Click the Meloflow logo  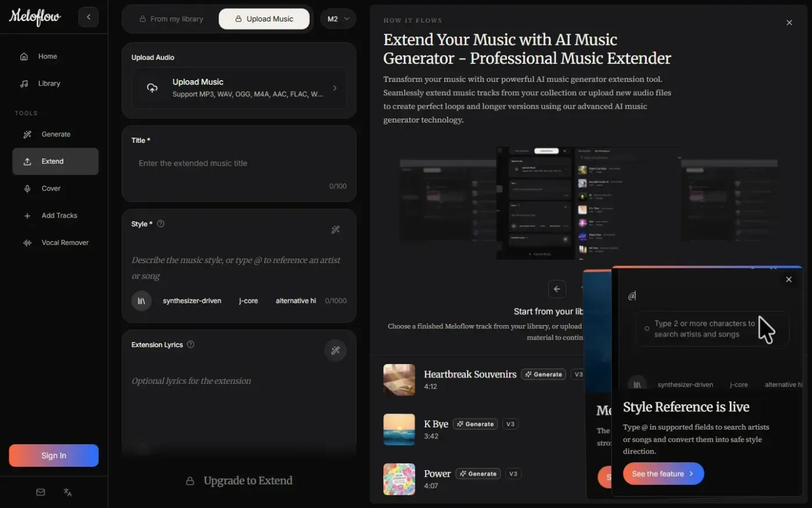point(35,17)
